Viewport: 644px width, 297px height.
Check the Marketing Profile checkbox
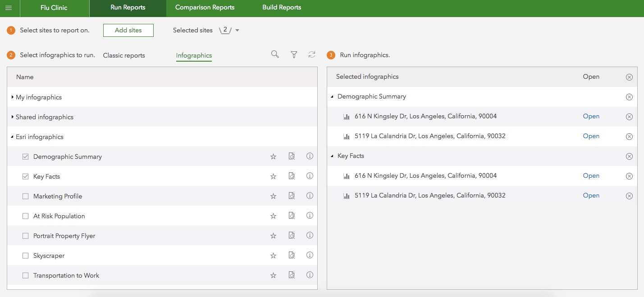tap(26, 196)
